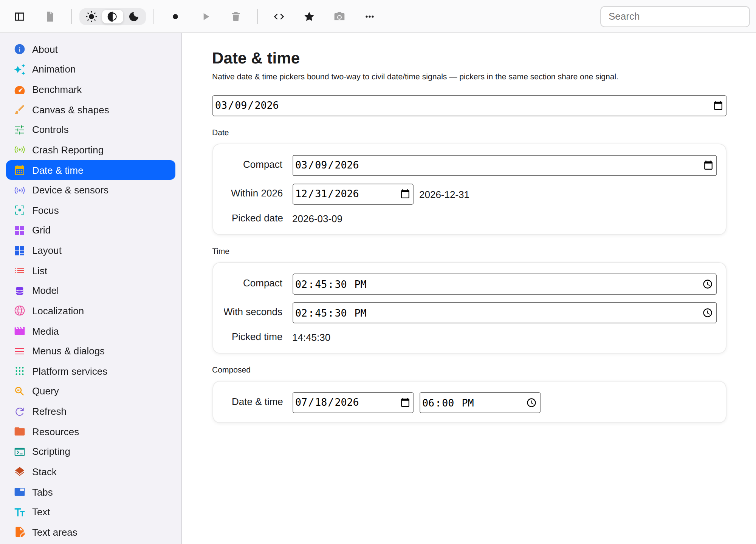Navigate to Scripting page
The image size is (756, 544).
coord(91,452)
